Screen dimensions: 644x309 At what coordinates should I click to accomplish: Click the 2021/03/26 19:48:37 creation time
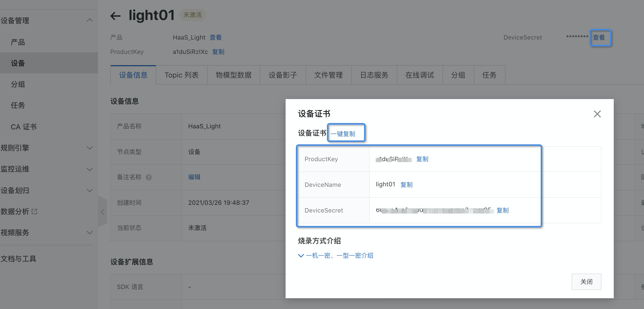(x=219, y=203)
